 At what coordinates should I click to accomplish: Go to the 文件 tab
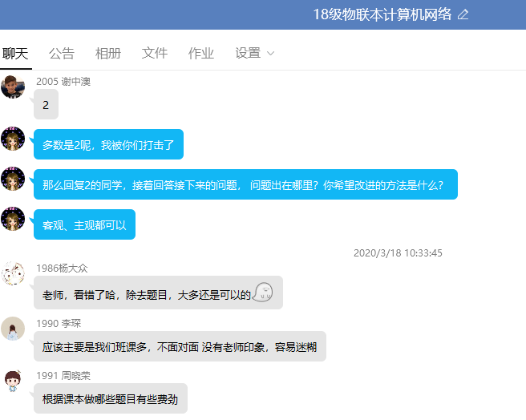(x=155, y=54)
